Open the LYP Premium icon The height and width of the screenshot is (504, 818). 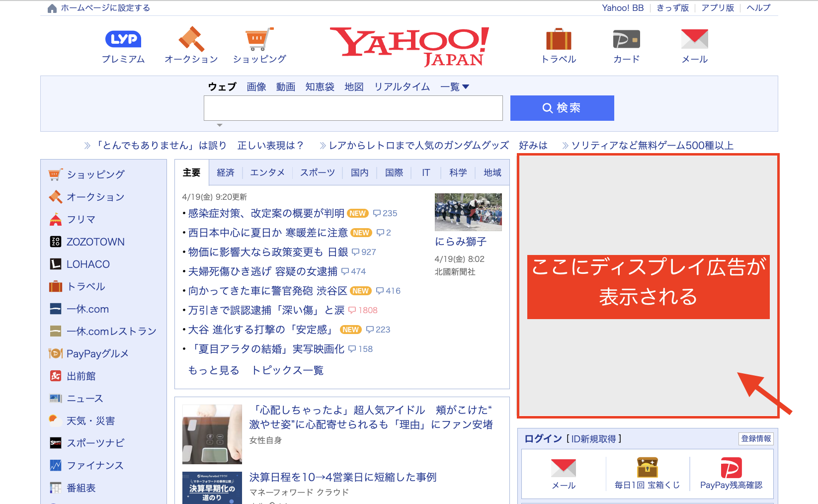pos(123,39)
